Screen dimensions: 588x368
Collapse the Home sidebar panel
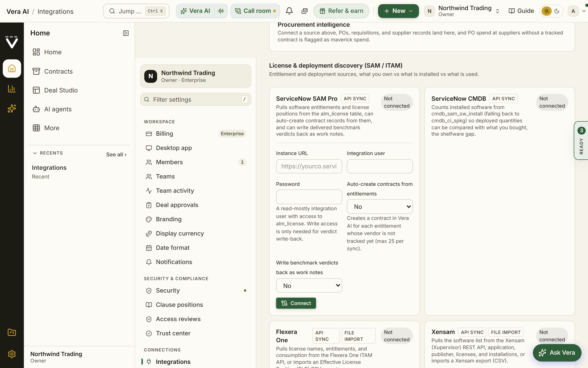click(126, 33)
